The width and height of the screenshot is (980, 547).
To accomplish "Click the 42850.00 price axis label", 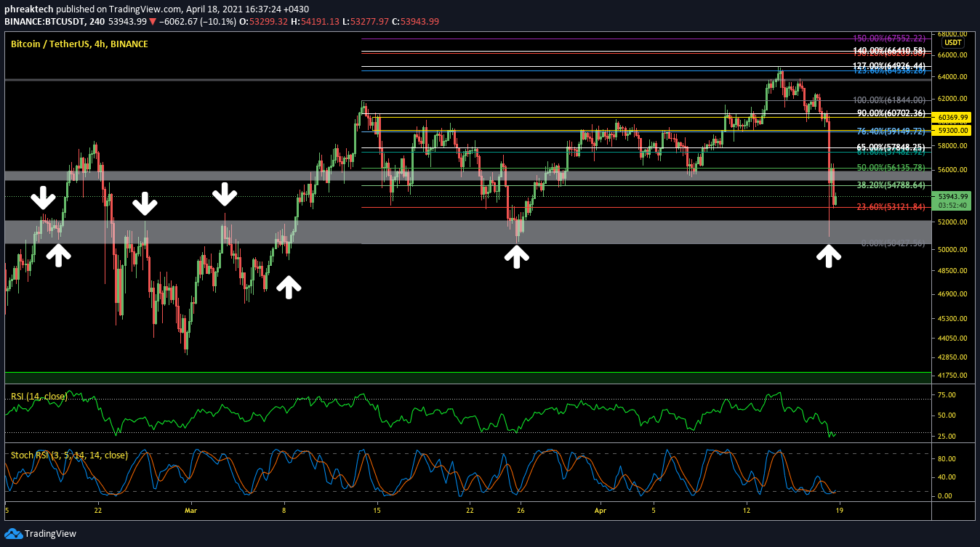I will pyautogui.click(x=952, y=357).
